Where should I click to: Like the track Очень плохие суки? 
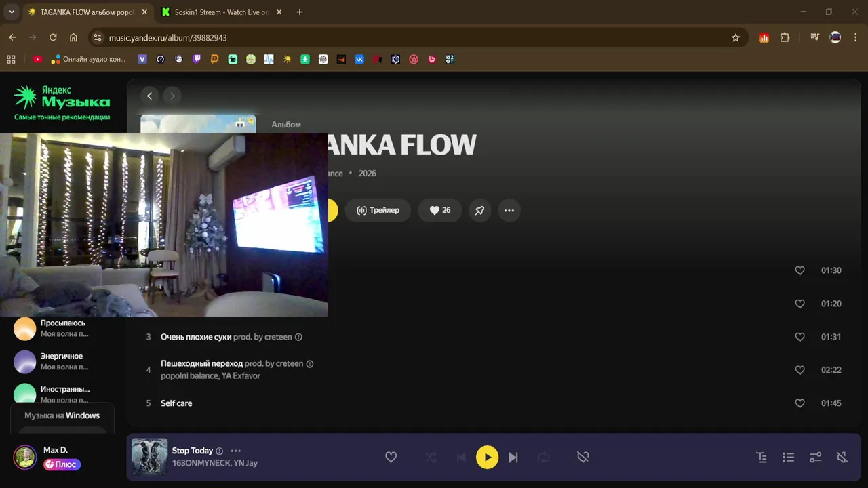coord(800,337)
